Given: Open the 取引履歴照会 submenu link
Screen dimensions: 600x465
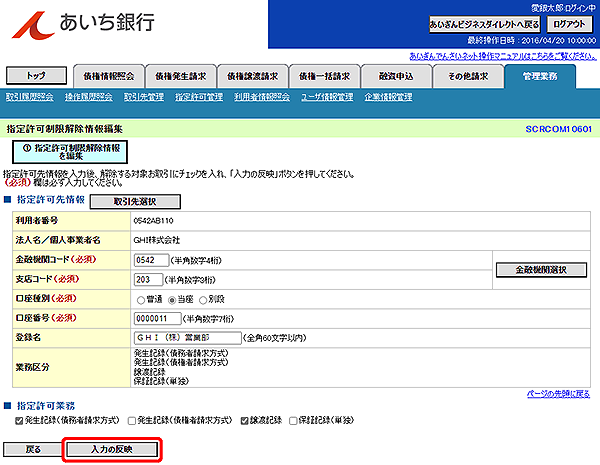Looking at the screenshot, I should pos(29,97).
